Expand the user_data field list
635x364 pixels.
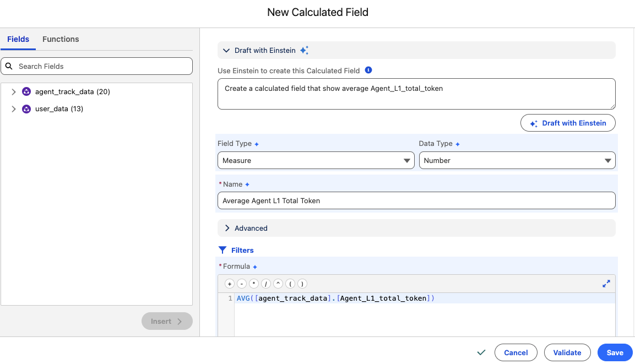pyautogui.click(x=14, y=109)
